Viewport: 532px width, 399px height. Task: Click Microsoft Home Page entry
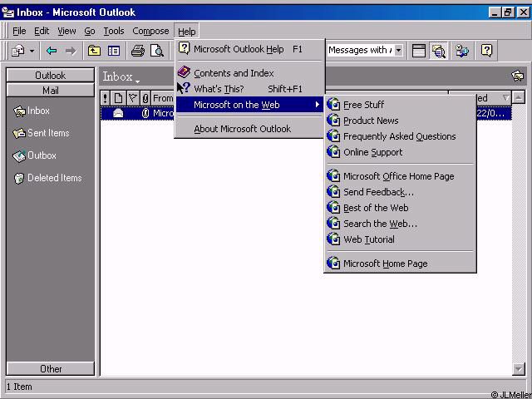point(401,264)
